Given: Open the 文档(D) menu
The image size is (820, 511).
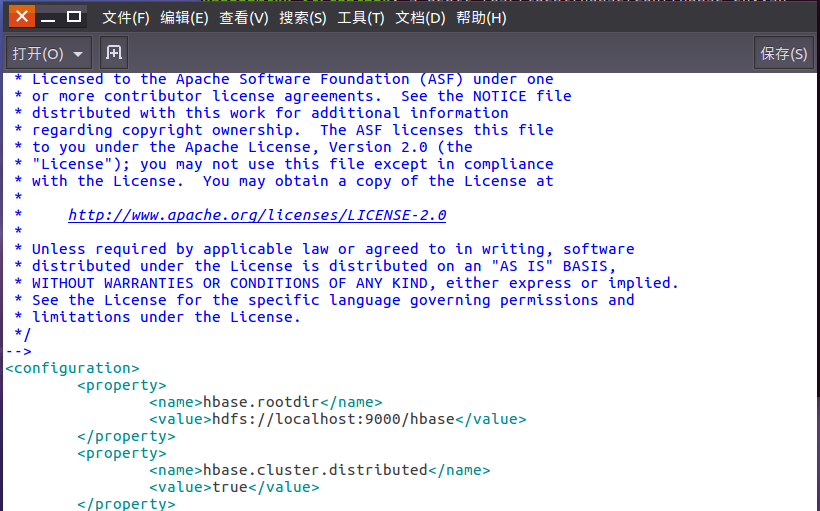Looking at the screenshot, I should [x=420, y=18].
